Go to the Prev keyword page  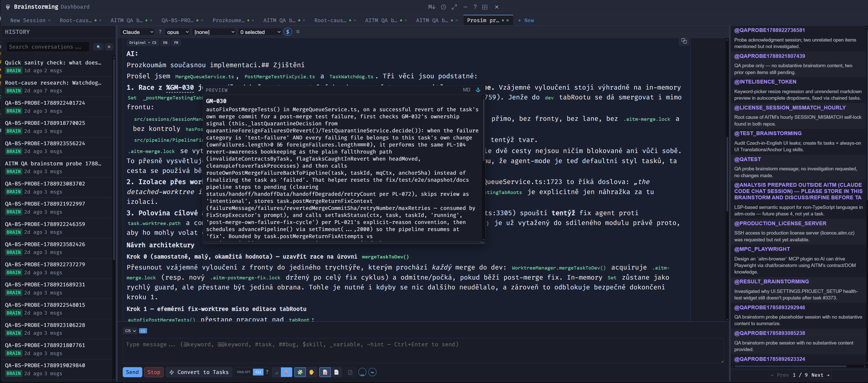(x=779, y=375)
